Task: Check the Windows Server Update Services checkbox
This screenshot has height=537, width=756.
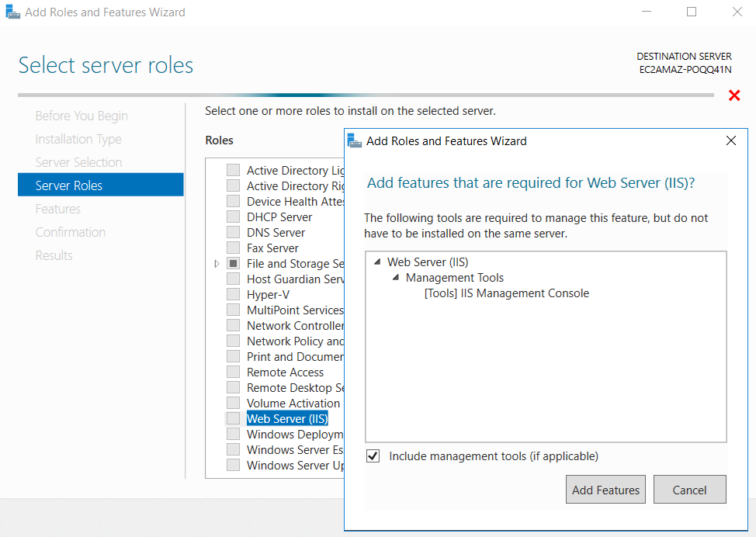Action: [x=234, y=465]
